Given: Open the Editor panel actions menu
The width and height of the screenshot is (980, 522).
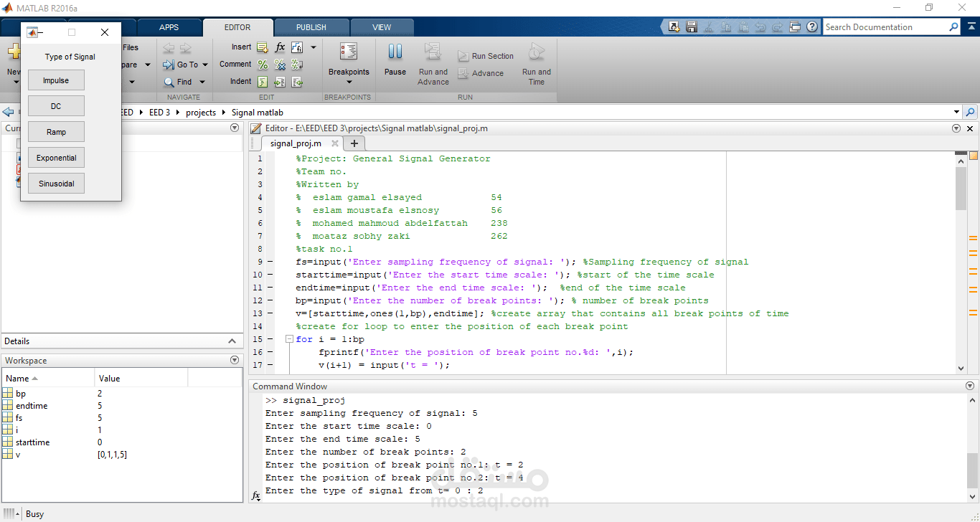Looking at the screenshot, I should pos(956,128).
